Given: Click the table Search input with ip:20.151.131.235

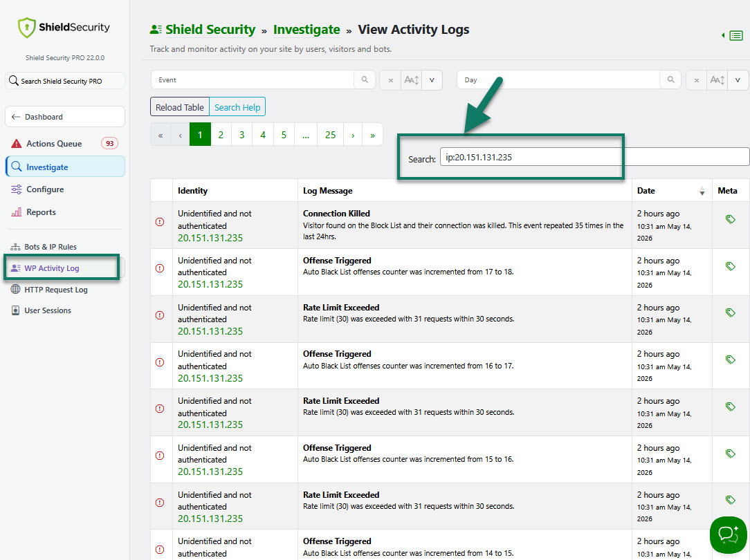Looking at the screenshot, I should [x=594, y=157].
